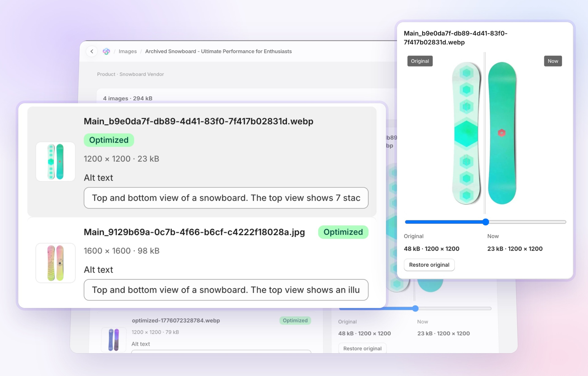Screen dimensions: 588x376
Task: Click Optimized badge for optimized-1776072328784.webp
Action: pyautogui.click(x=295, y=321)
